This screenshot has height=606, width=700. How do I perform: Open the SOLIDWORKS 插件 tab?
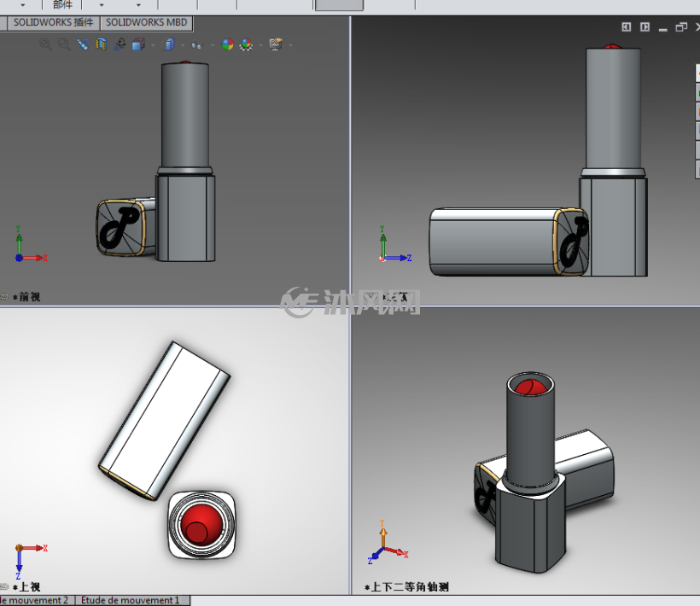pyautogui.click(x=54, y=23)
